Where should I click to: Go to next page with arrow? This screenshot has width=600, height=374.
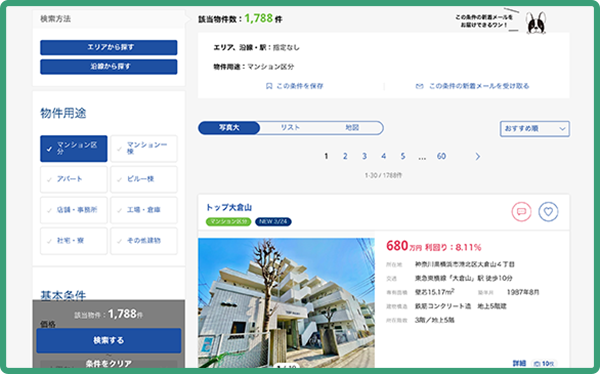click(x=478, y=156)
